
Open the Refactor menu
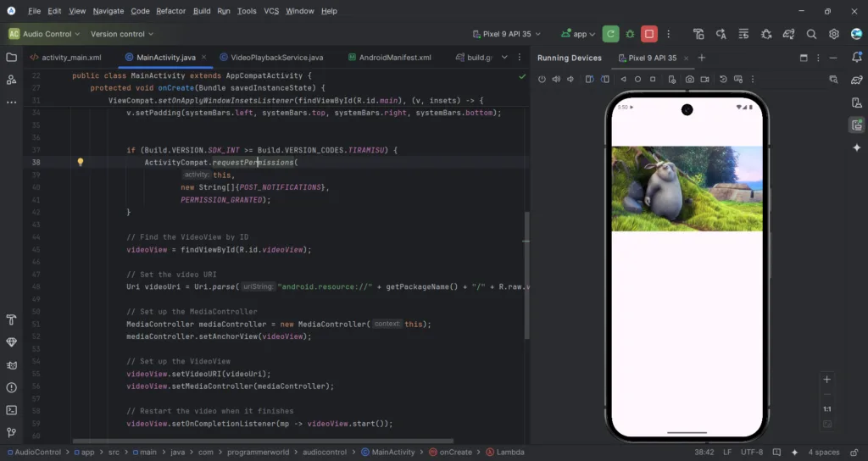tap(170, 11)
